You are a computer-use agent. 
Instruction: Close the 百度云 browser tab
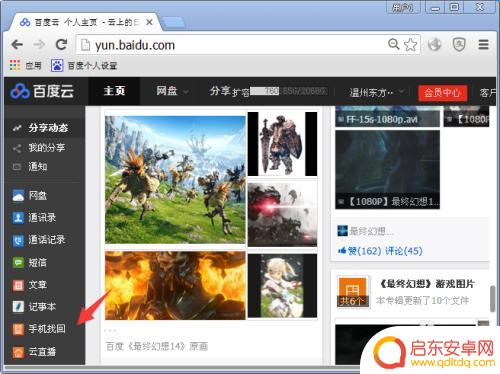[149, 22]
